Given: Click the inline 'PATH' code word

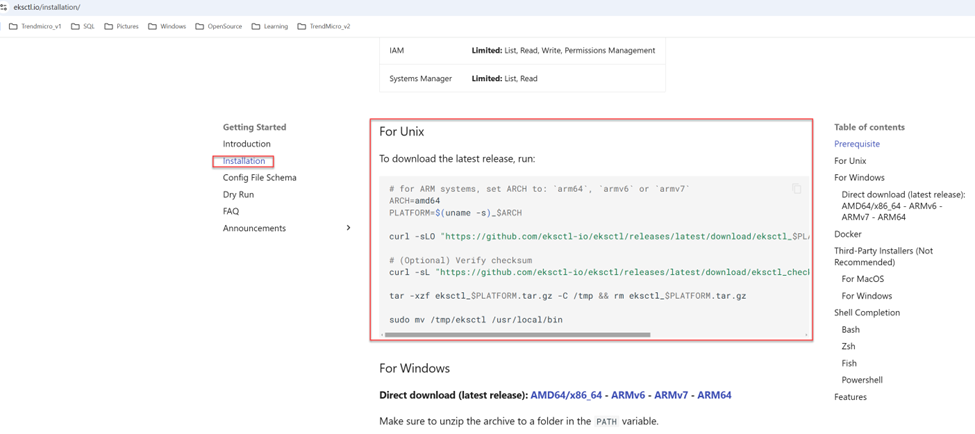Looking at the screenshot, I should coord(606,422).
